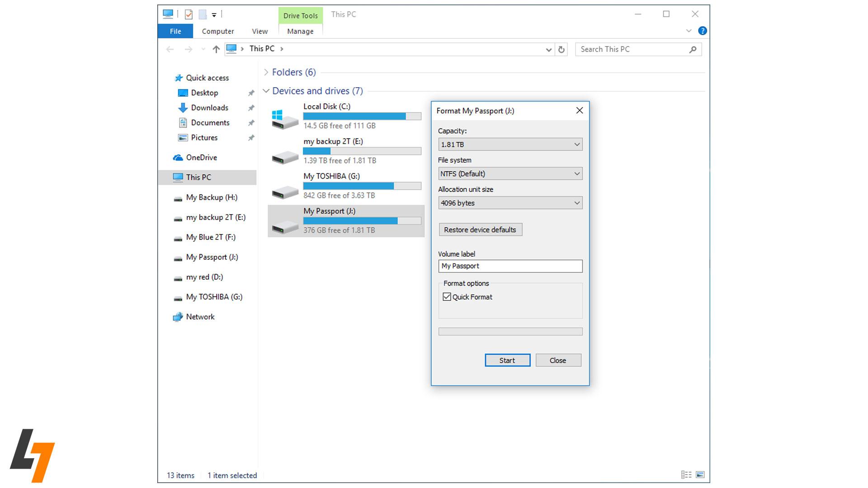
Task: Collapse the Devices and drives group
Action: (x=266, y=91)
